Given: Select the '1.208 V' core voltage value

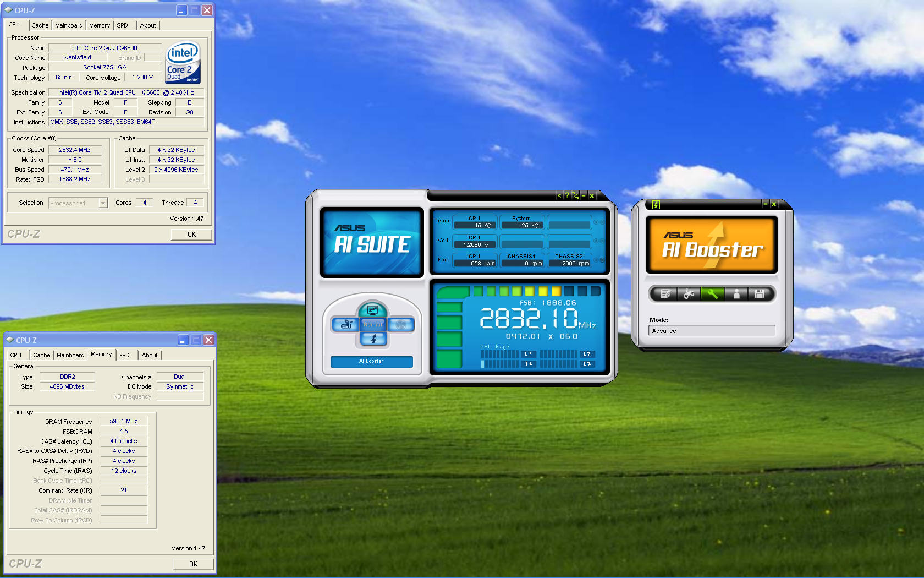Looking at the screenshot, I should 142,77.
